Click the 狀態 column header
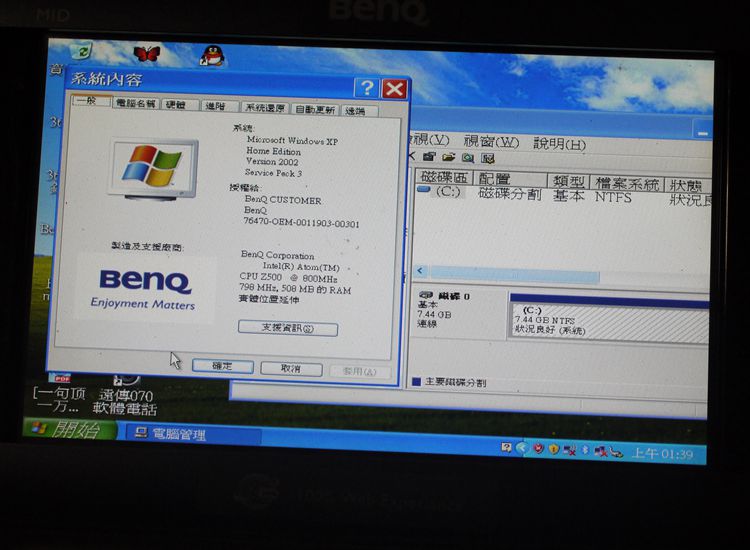750x550 pixels. (687, 185)
